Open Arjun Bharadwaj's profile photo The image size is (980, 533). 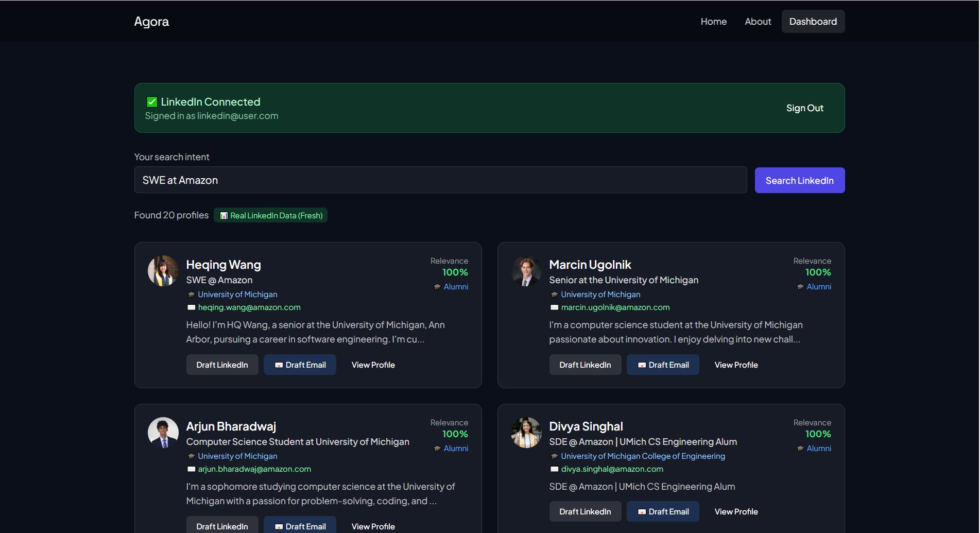coord(163,433)
